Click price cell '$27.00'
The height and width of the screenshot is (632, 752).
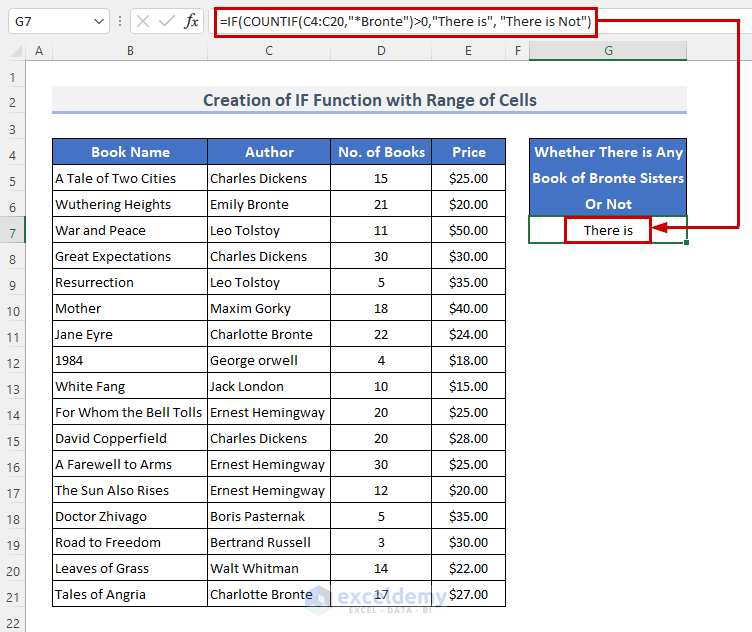[x=469, y=594]
